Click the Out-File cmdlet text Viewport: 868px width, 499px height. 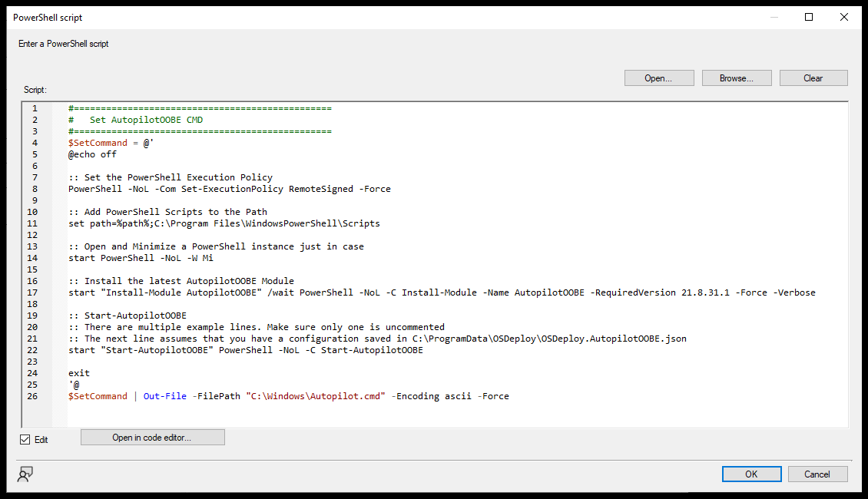tap(164, 395)
